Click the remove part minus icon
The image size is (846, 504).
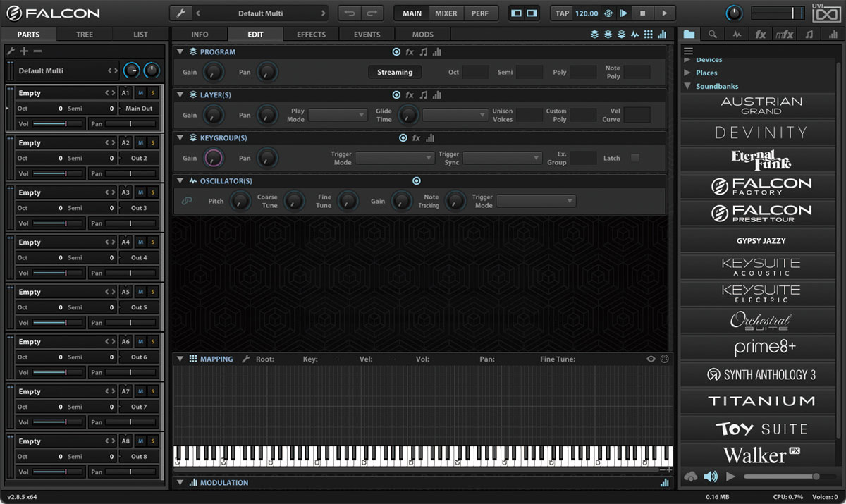tap(37, 51)
